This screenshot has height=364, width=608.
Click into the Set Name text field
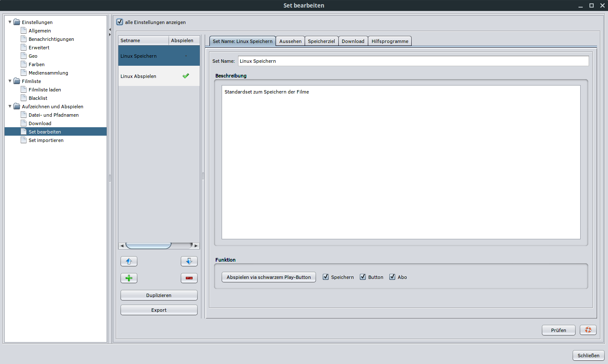pyautogui.click(x=413, y=61)
